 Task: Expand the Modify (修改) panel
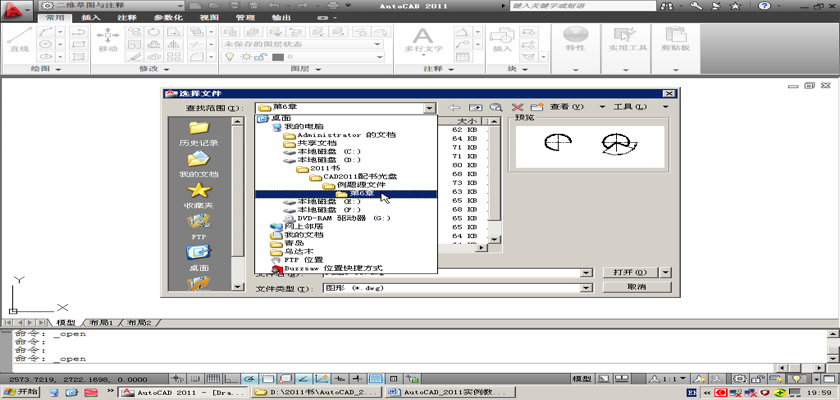tap(155, 69)
